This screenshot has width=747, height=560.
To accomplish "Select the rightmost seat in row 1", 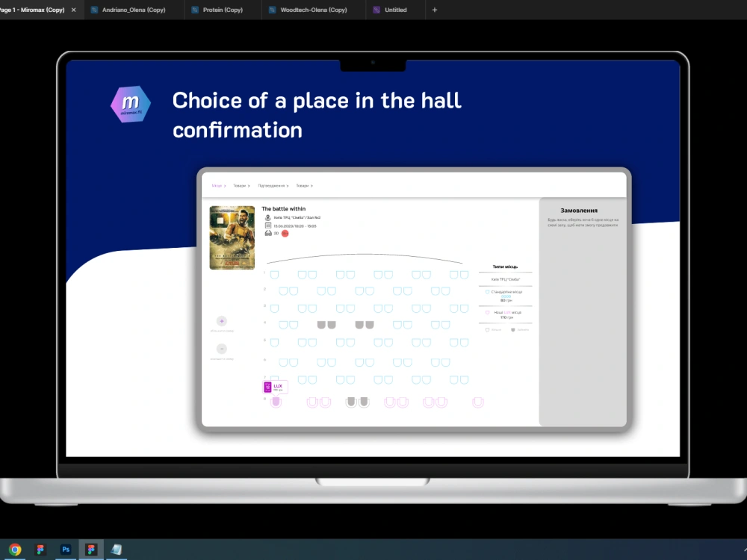I will coord(464,275).
